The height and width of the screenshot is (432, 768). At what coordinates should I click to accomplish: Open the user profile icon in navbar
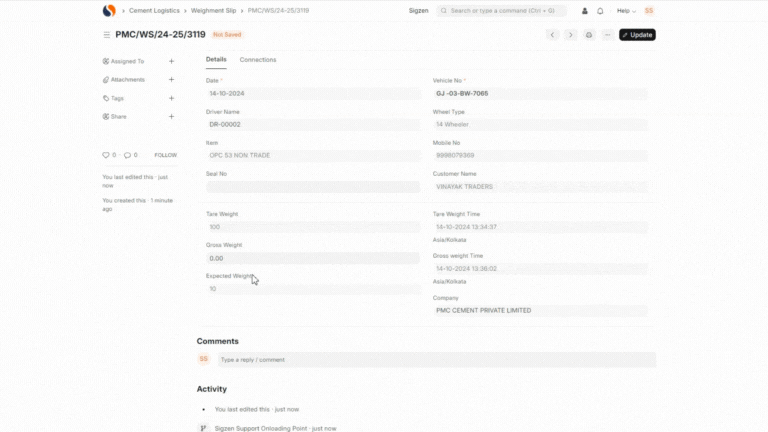585,11
